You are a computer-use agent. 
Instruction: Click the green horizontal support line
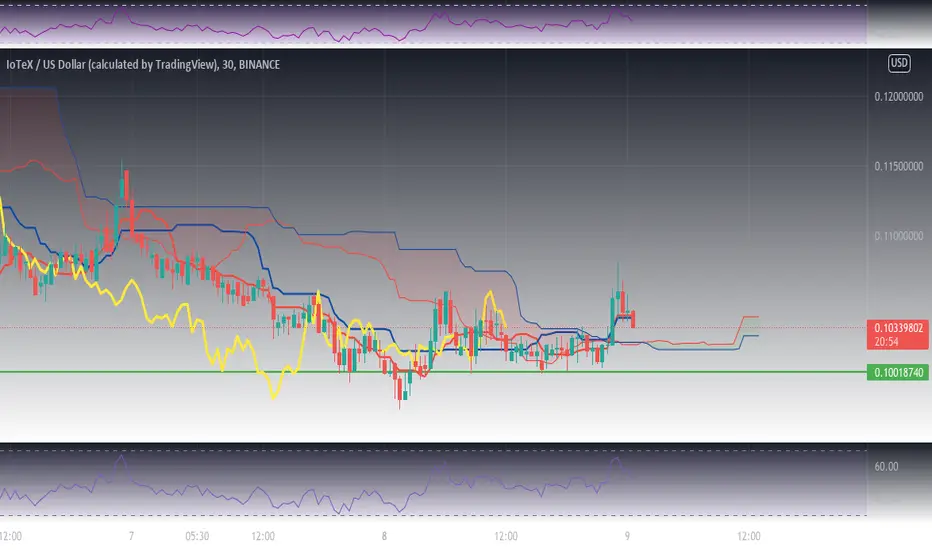(433, 372)
